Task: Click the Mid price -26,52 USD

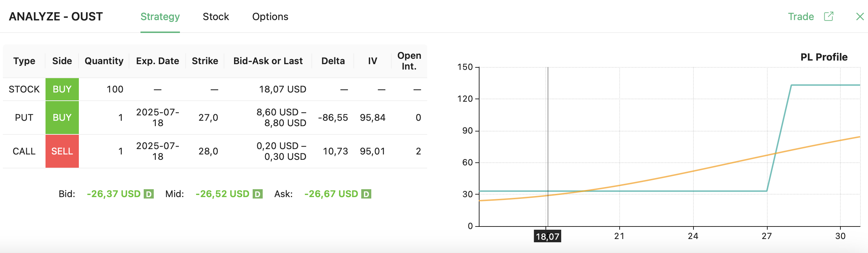Action: pos(222,194)
